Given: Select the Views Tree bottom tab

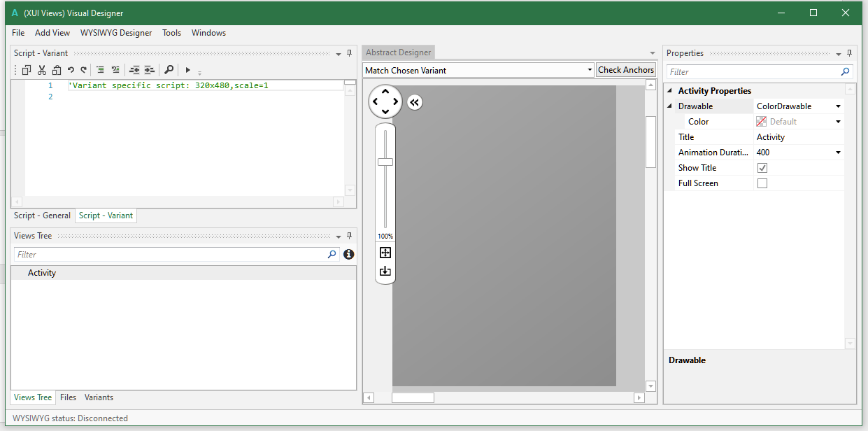Looking at the screenshot, I should point(33,397).
